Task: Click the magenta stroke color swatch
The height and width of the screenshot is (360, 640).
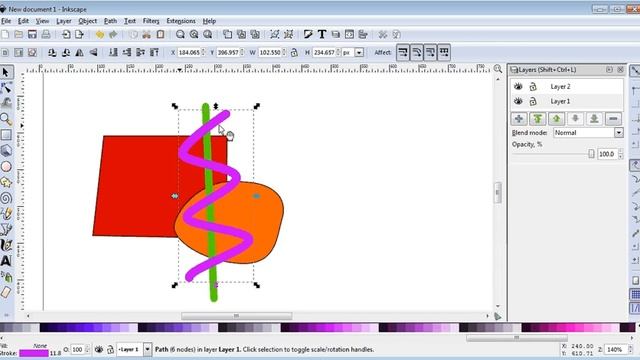Action: point(33,353)
